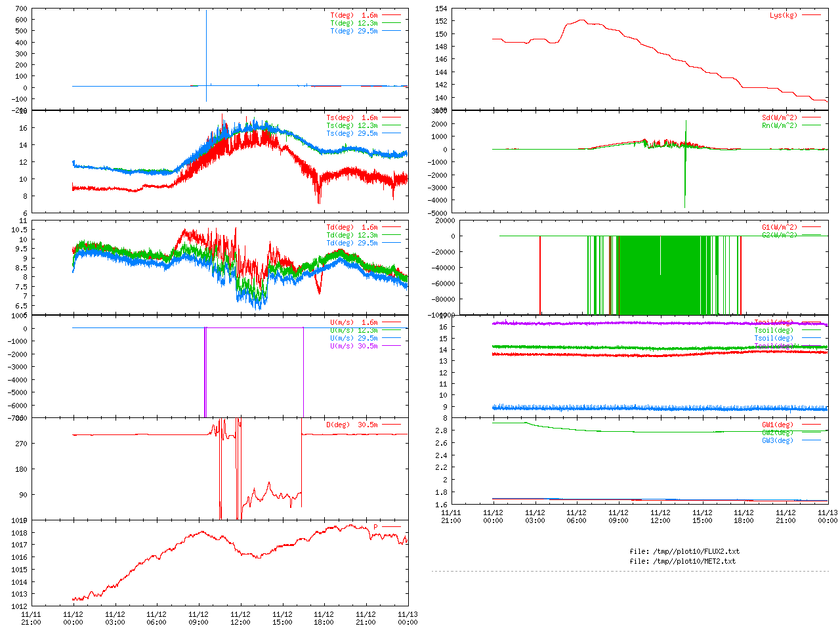Screen dimensions: 840x630
Task: Click red line swatch beside GW1(deg)
Action: (810, 425)
